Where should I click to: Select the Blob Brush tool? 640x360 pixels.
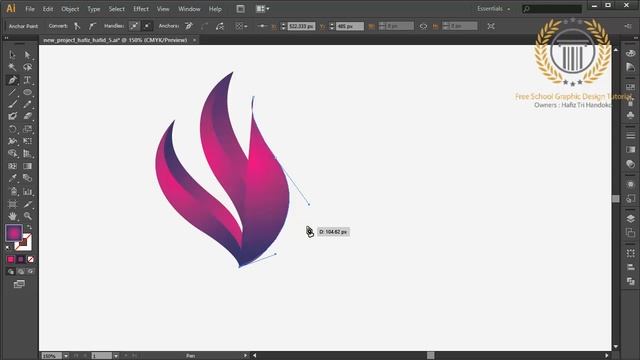pos(12,116)
